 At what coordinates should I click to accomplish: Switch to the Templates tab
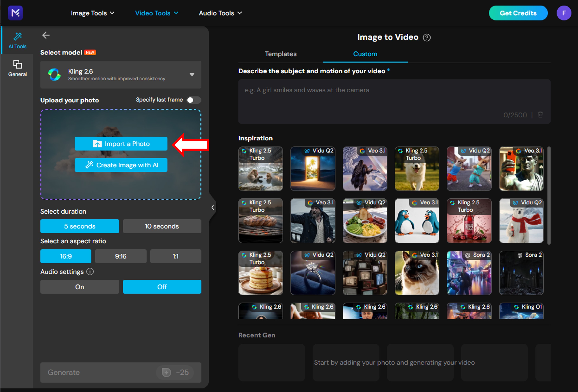[281, 54]
